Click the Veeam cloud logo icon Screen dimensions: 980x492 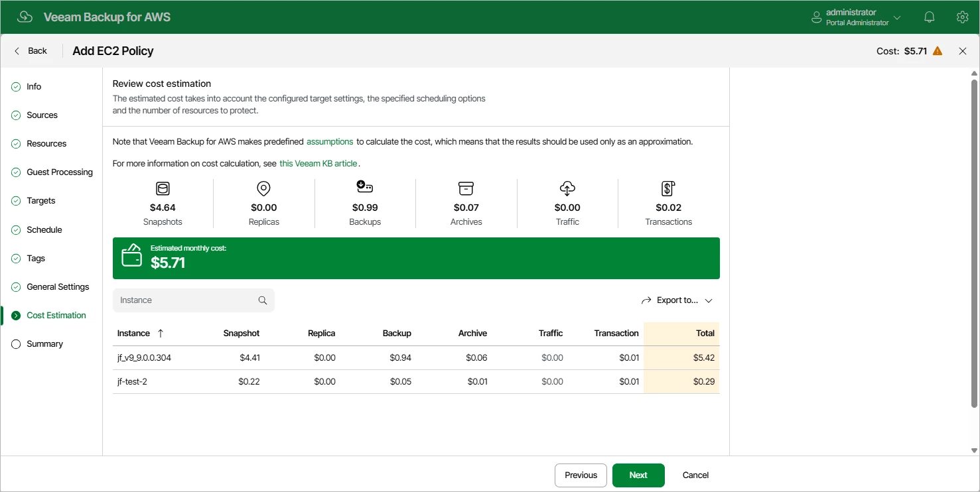pyautogui.click(x=25, y=17)
